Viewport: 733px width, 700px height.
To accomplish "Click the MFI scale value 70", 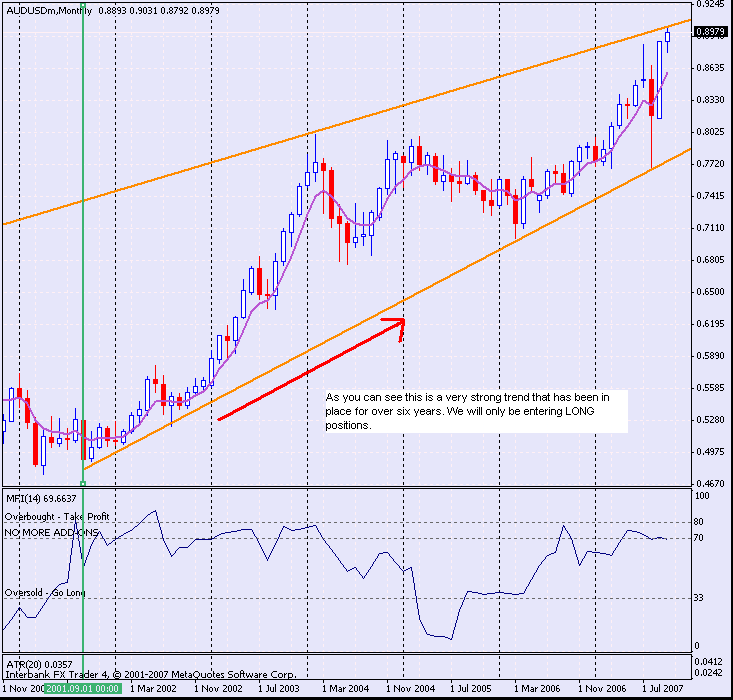I will 699,538.
